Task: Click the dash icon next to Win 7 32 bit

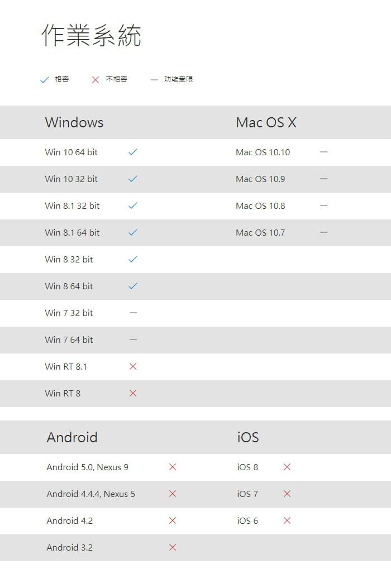Action: [x=133, y=313]
